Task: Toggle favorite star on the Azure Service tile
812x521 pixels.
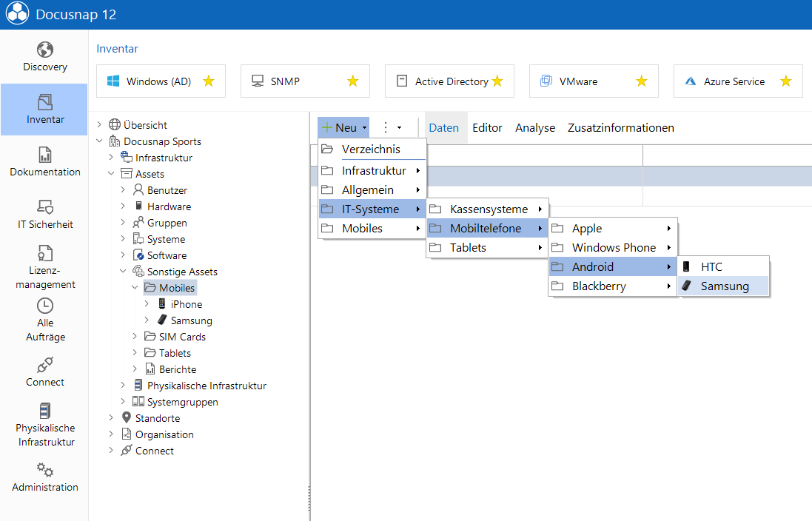Action: click(785, 81)
